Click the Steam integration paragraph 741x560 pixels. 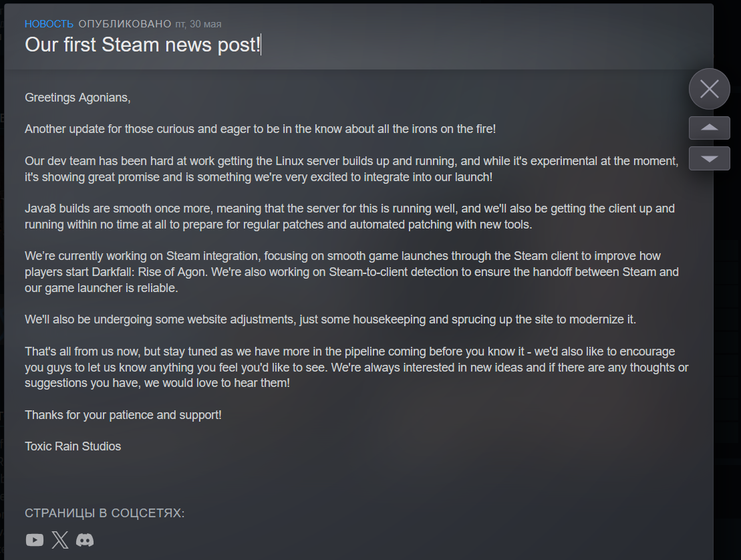pos(351,272)
